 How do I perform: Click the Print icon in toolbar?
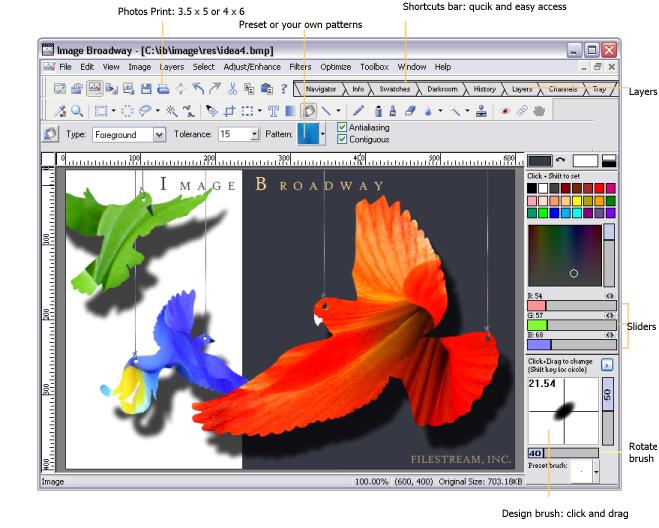point(162,89)
